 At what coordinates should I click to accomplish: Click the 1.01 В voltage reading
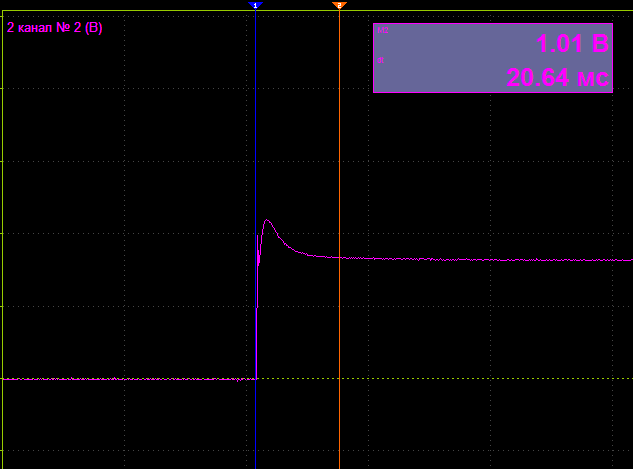pos(572,43)
